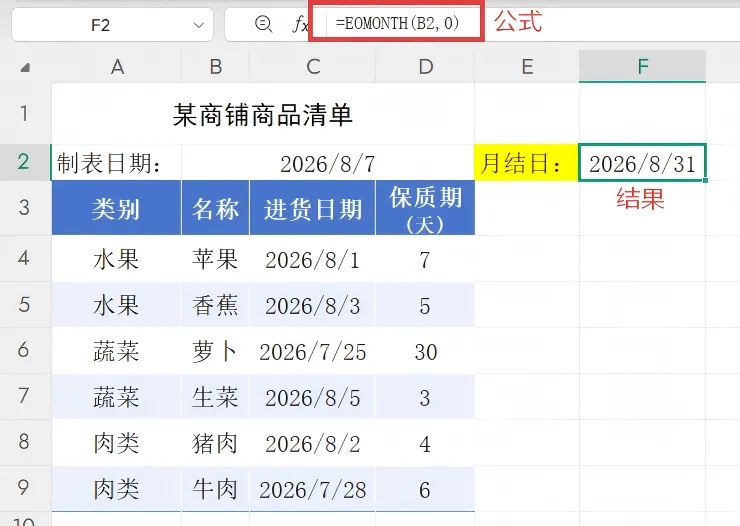Screen dimensions: 740x526
Task: Click shelf-life cell 5 in 香蕉 row
Action: coord(425,305)
